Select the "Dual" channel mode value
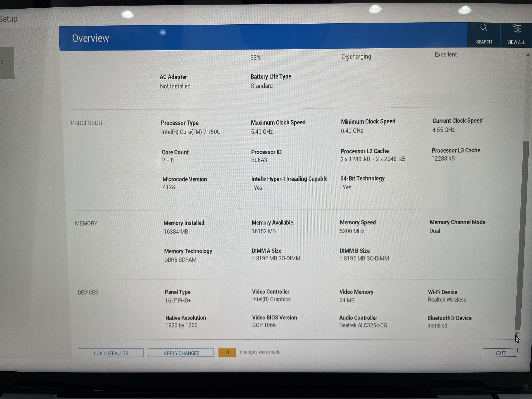The height and width of the screenshot is (399, 532). click(x=435, y=231)
